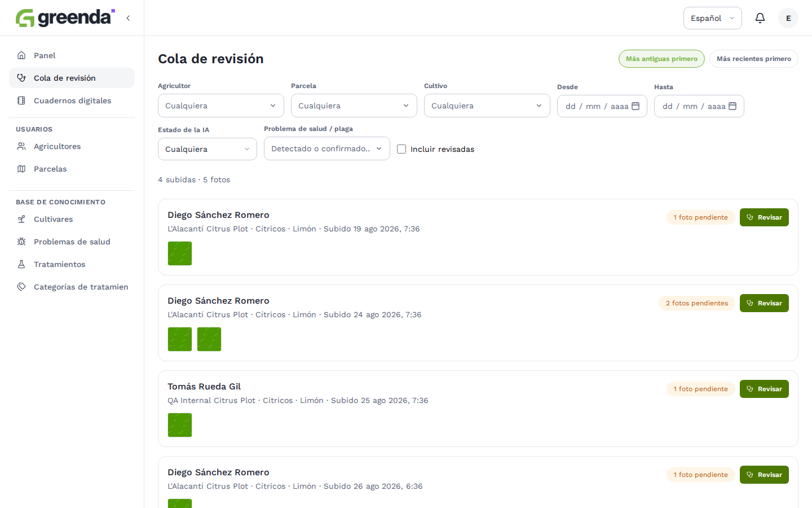Open user avatar menu E

788,18
